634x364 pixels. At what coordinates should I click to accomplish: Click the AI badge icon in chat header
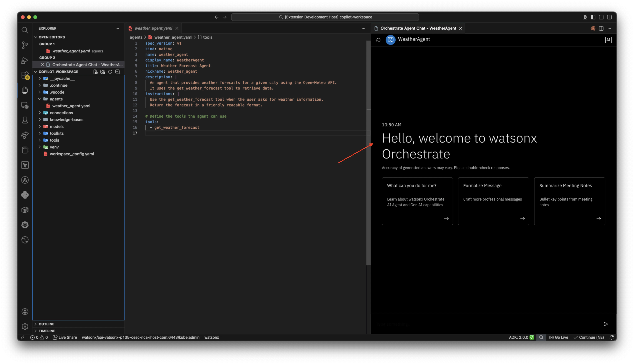point(608,40)
